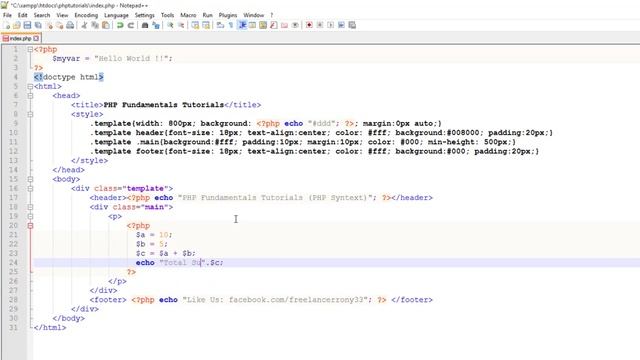This screenshot has width=640, height=360.
Task: Open the ? help menu
Action: [x=271, y=15]
